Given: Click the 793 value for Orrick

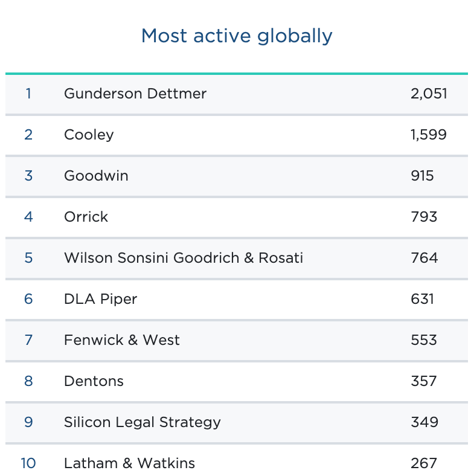Looking at the screenshot, I should click(x=424, y=217).
